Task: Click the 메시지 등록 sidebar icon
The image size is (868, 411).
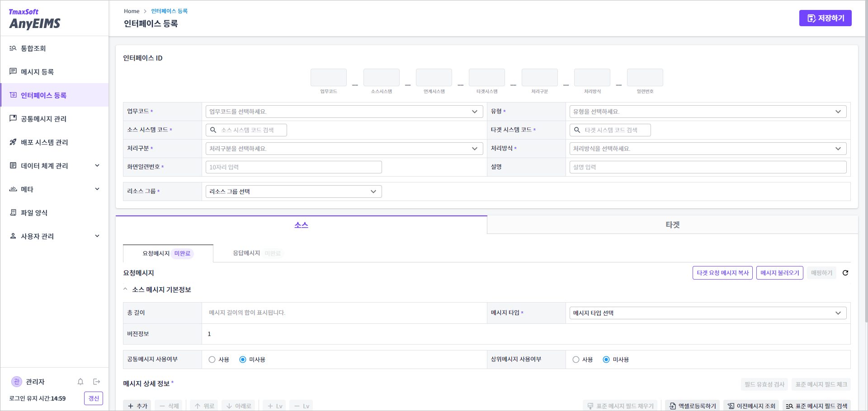Action: 13,72
